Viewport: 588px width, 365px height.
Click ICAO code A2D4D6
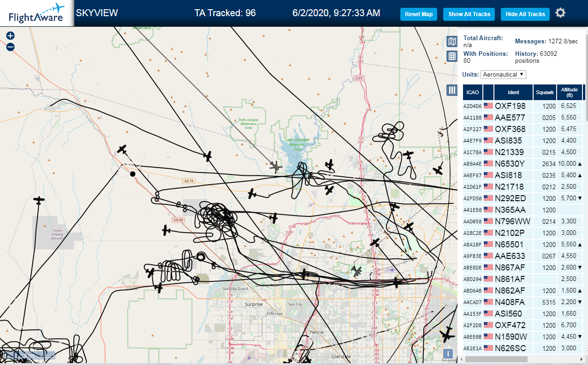point(472,107)
